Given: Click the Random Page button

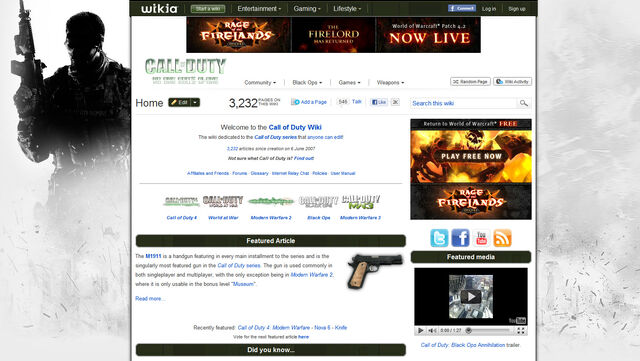Looking at the screenshot, I should [470, 82].
